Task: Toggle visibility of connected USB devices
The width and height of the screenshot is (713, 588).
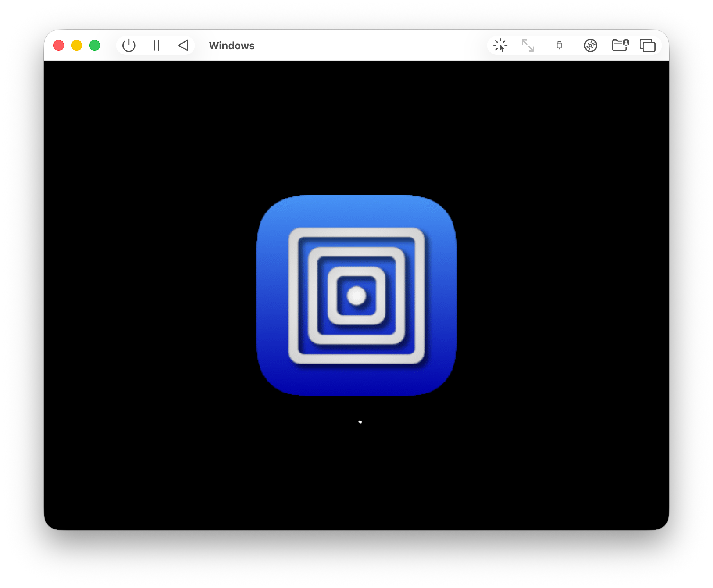Action: tap(559, 46)
